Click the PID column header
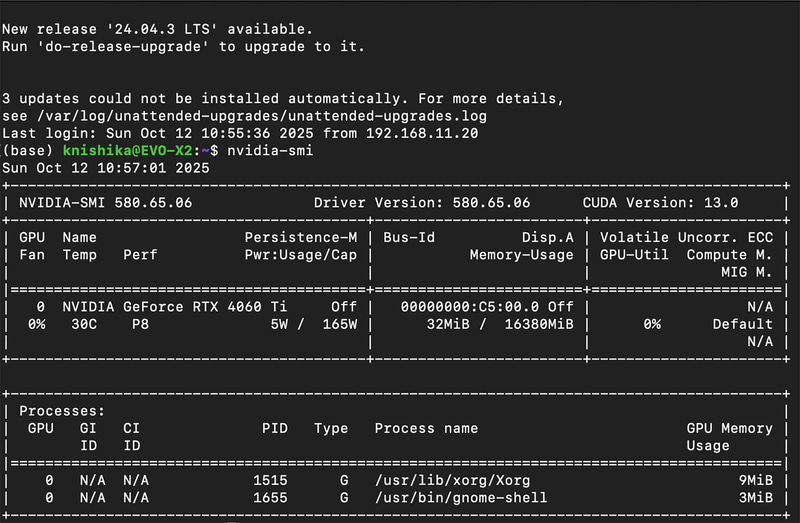The height and width of the screenshot is (523, 800). (x=275, y=428)
